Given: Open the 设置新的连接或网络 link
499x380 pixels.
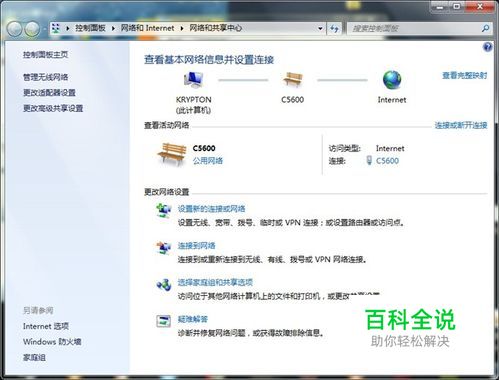Looking at the screenshot, I should [211, 209].
